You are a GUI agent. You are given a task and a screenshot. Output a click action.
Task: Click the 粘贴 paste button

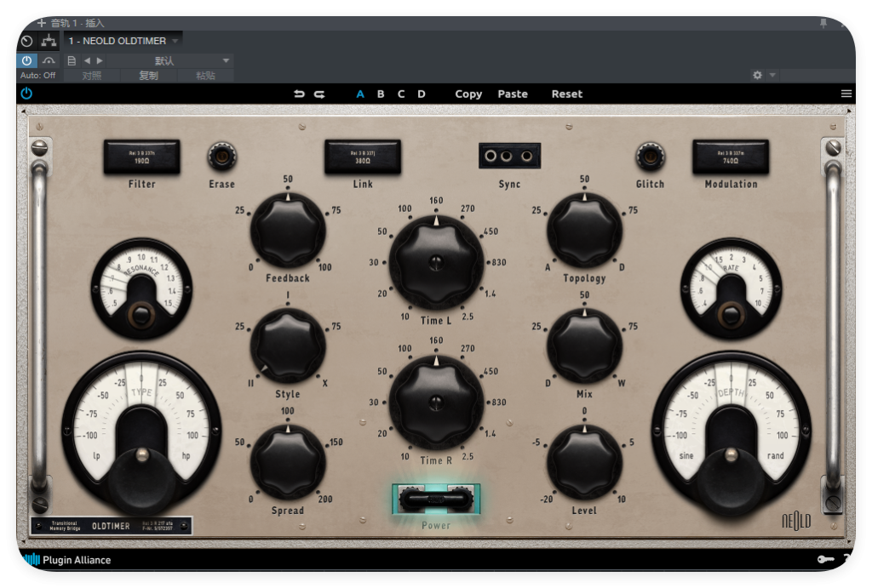(x=205, y=76)
